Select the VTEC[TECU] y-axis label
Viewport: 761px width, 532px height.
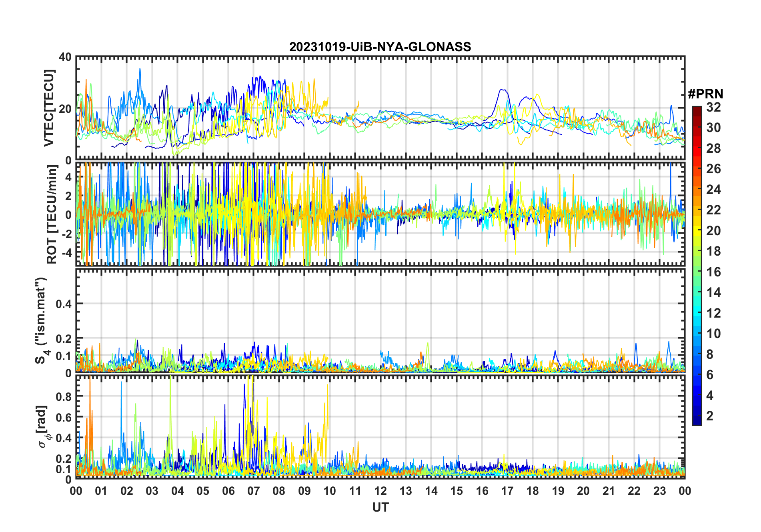tap(49, 108)
